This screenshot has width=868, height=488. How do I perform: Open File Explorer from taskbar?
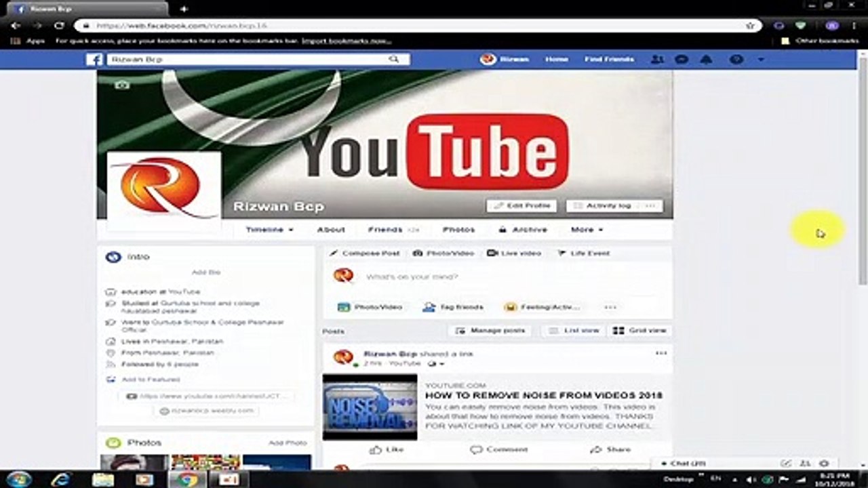(x=103, y=479)
